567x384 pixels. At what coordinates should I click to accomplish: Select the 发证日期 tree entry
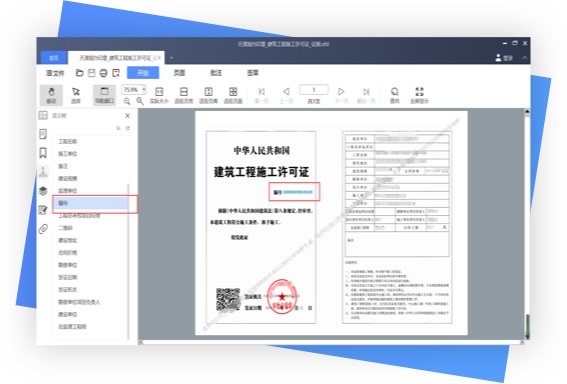[68, 277]
